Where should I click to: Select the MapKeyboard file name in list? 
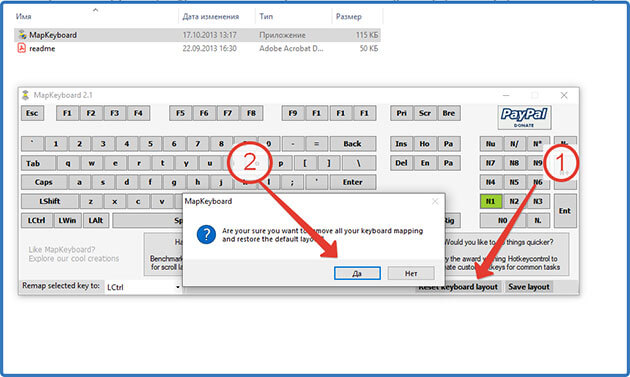click(x=53, y=35)
